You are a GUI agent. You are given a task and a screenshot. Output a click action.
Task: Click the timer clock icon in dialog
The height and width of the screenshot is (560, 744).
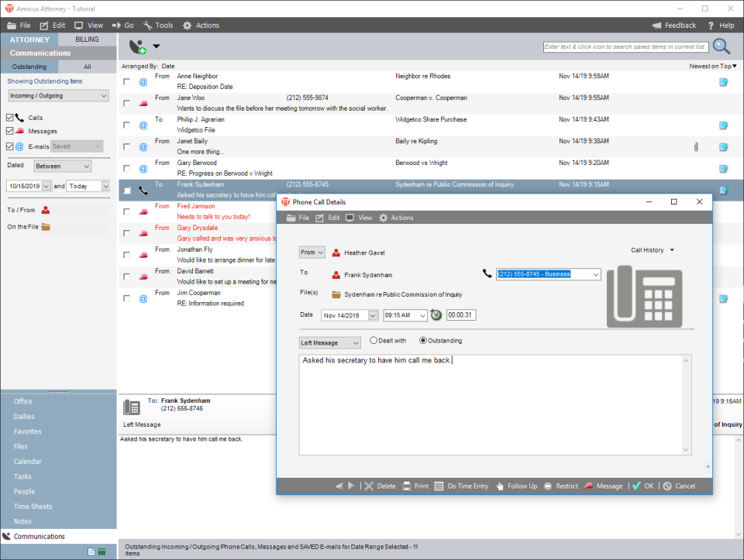click(x=436, y=314)
